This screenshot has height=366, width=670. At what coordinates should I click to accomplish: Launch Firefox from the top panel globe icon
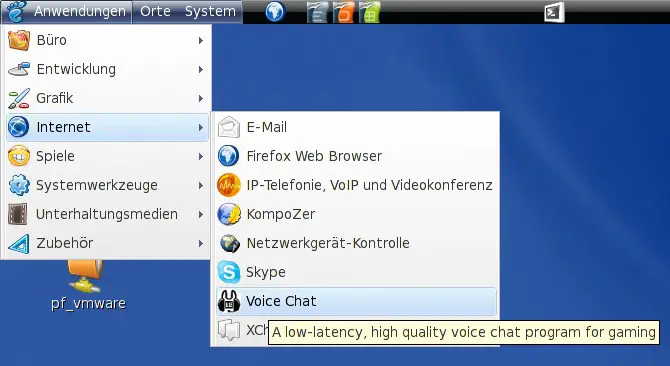coord(275,12)
